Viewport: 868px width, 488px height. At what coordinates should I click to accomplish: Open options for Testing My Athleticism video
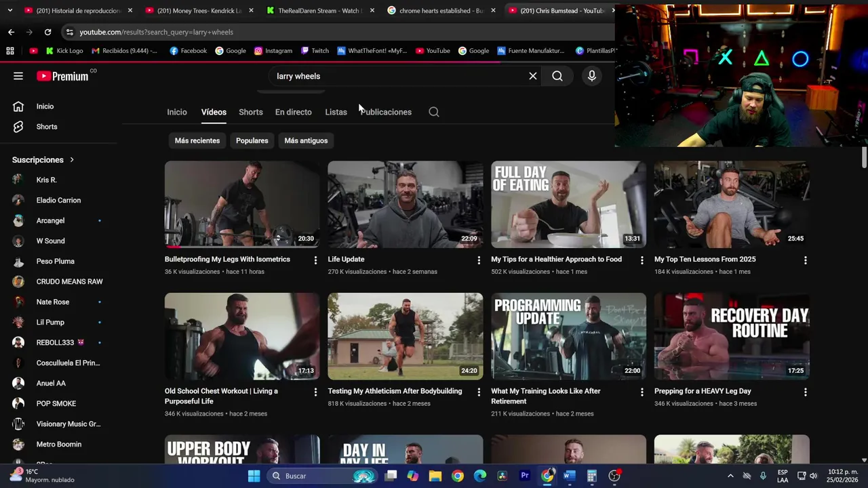click(479, 392)
